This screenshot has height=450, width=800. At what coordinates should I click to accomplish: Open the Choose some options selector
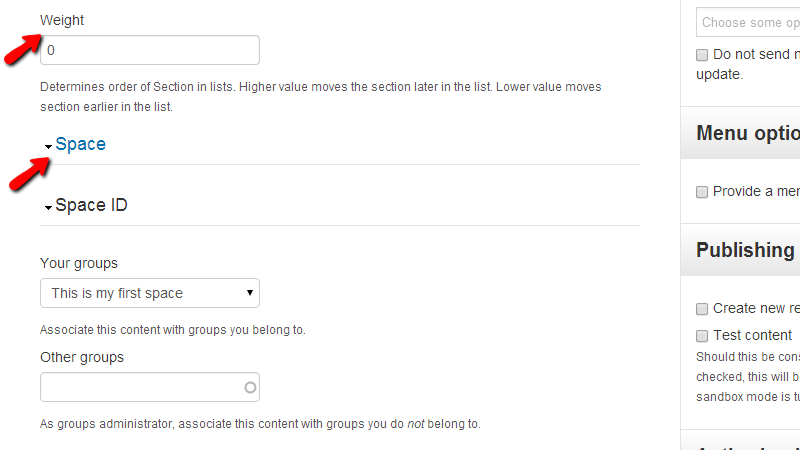click(748, 22)
